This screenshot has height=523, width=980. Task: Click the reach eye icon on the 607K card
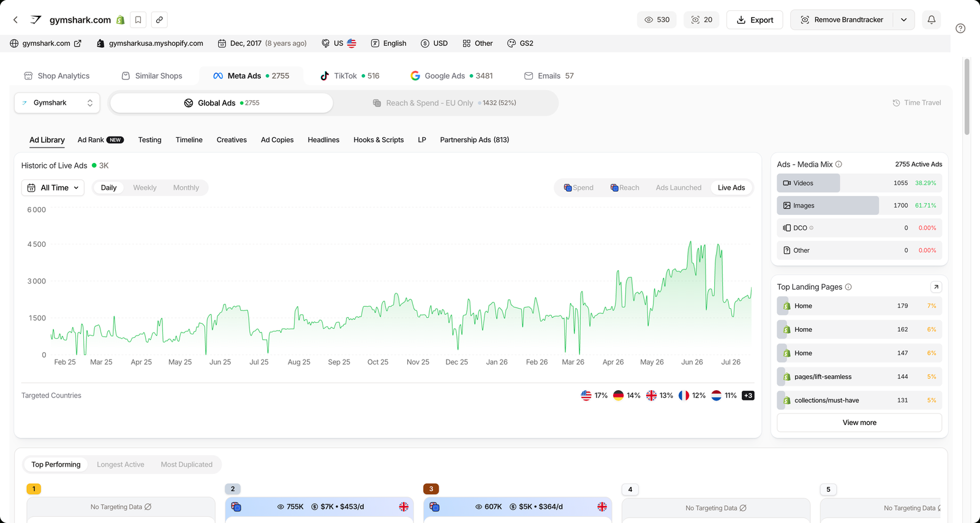point(479,507)
